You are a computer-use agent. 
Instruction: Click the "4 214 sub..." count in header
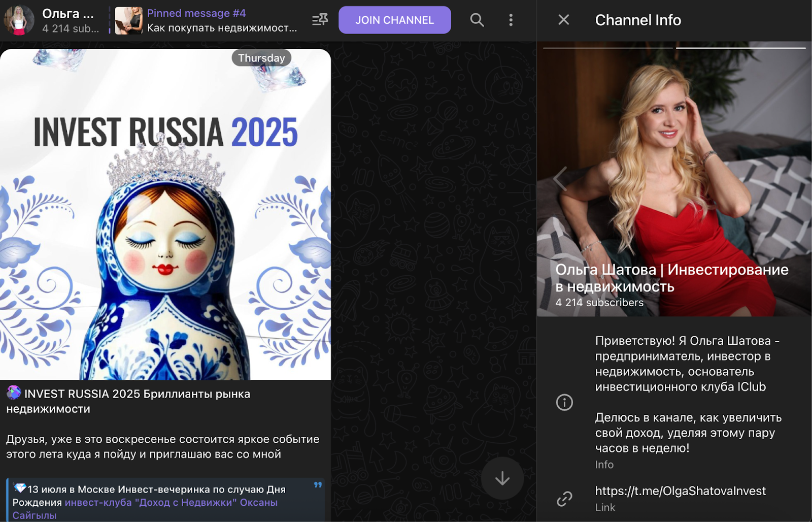[x=71, y=28]
